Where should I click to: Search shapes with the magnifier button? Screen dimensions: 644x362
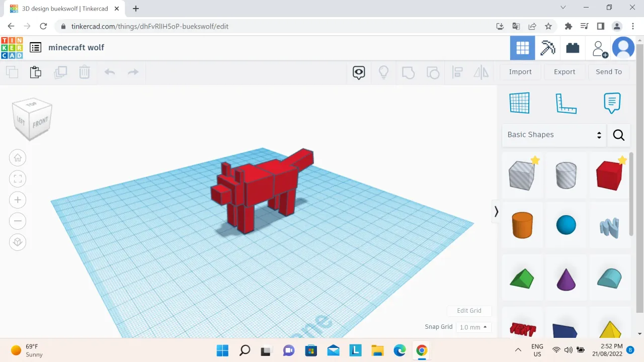[x=619, y=135]
